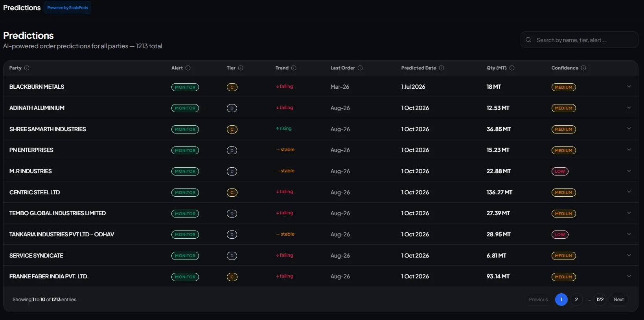
Task: Click the LOW confidence badge for TANKARIA INDUSTRIES
Action: pos(560,234)
